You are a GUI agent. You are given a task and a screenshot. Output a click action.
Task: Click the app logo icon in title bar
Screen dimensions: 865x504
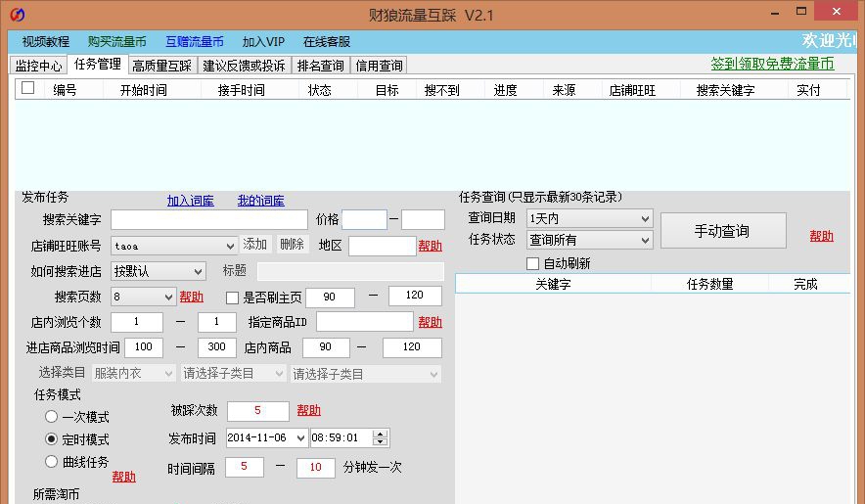17,15
